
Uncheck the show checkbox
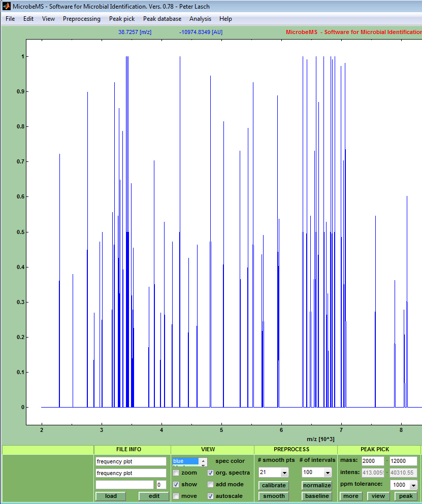click(176, 485)
